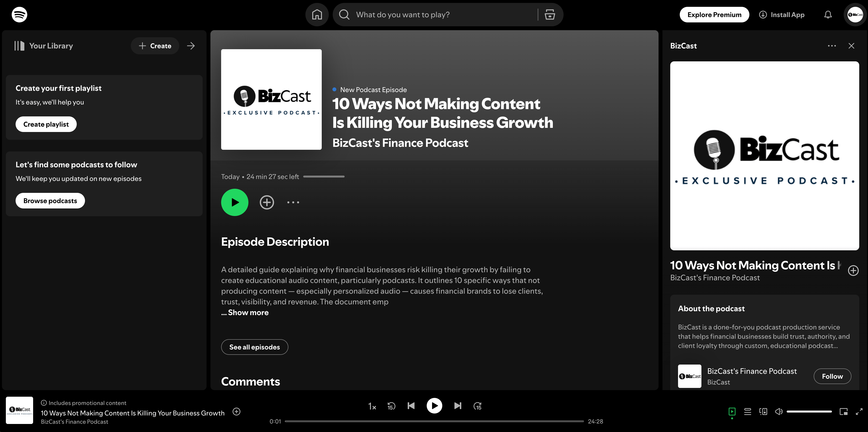
Task: Click the 'Your Library' label
Action: 51,46
